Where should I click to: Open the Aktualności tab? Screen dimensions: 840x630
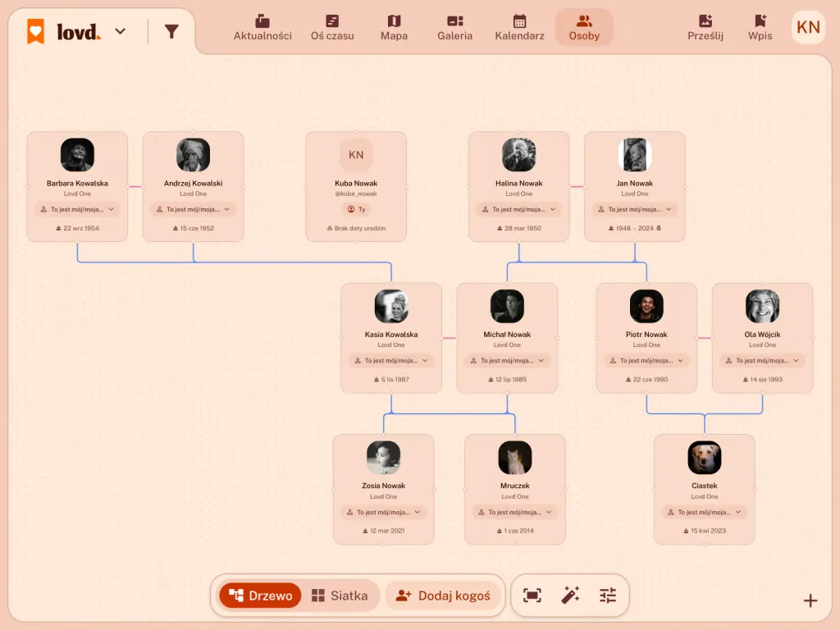pos(262,28)
